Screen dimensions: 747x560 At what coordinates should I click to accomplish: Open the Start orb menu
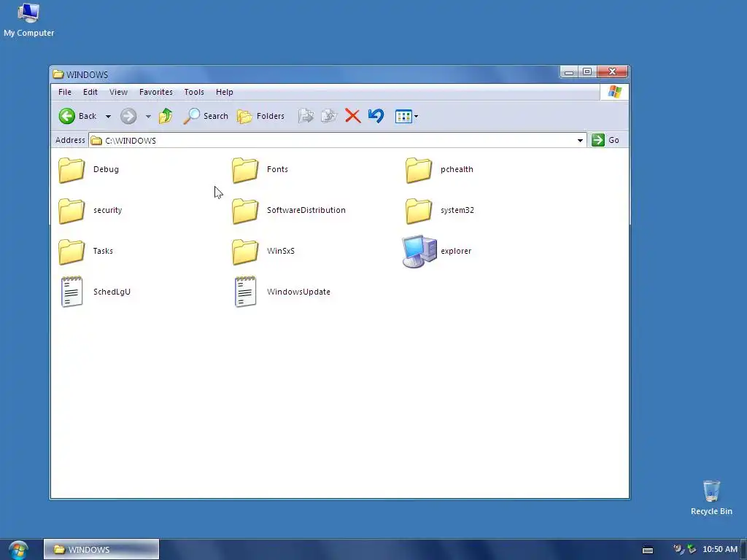pyautogui.click(x=18, y=550)
